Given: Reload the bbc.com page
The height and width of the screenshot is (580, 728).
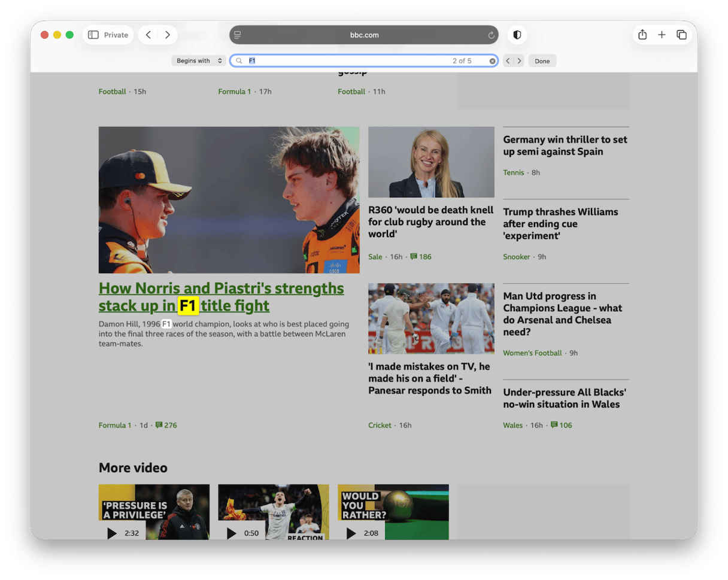Looking at the screenshot, I should pyautogui.click(x=491, y=35).
